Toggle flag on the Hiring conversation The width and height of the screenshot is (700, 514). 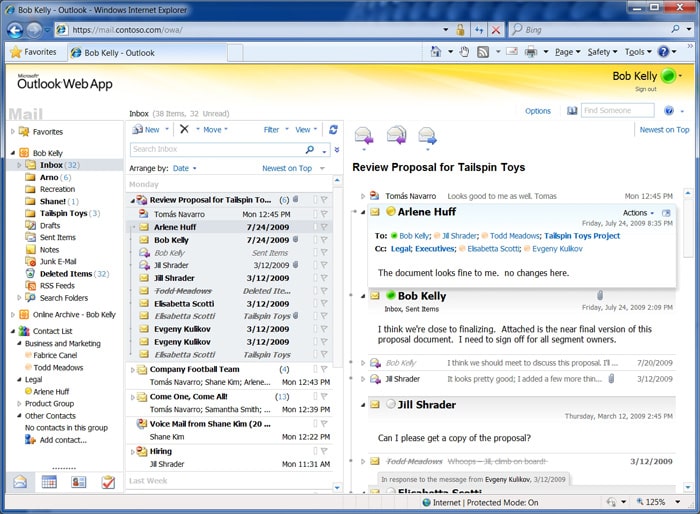[x=325, y=451]
